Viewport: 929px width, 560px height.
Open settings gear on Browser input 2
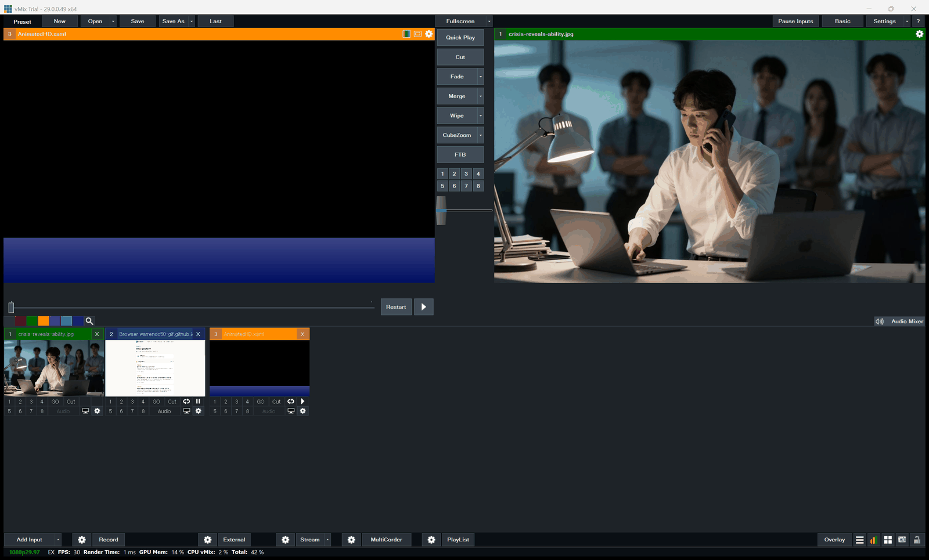click(199, 411)
